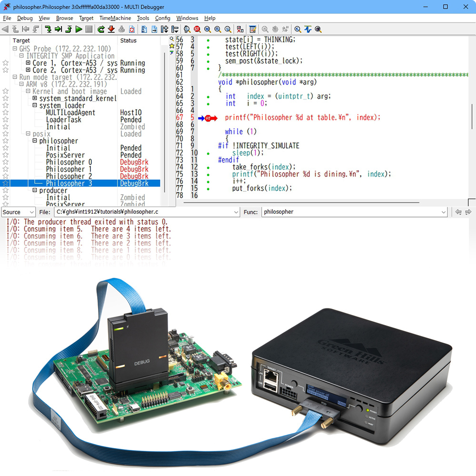476x476 pixels.
Task: Click the target list vertical scrollbar
Action: coord(165,121)
